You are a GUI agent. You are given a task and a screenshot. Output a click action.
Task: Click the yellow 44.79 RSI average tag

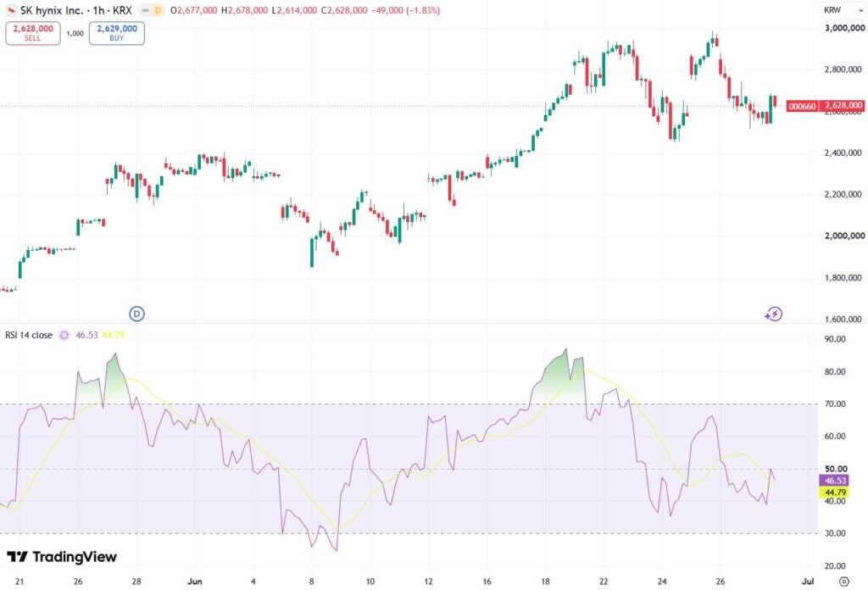pyautogui.click(x=835, y=492)
